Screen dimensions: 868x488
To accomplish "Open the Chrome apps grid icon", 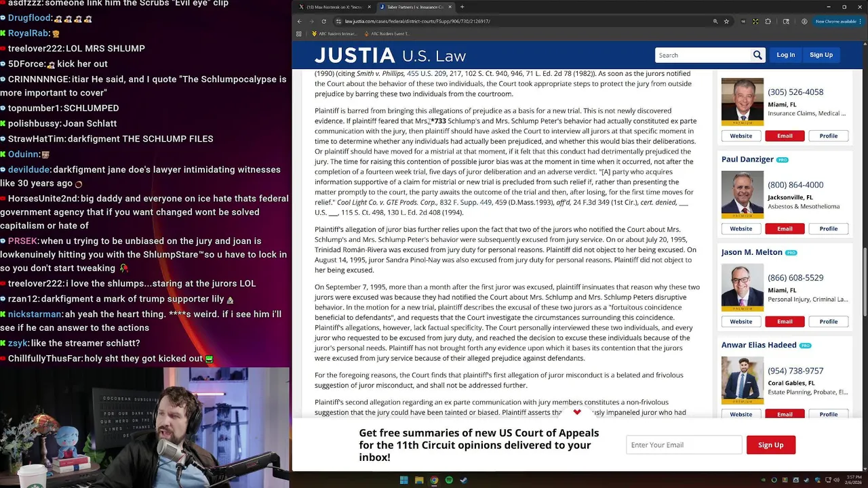I will [x=300, y=33].
